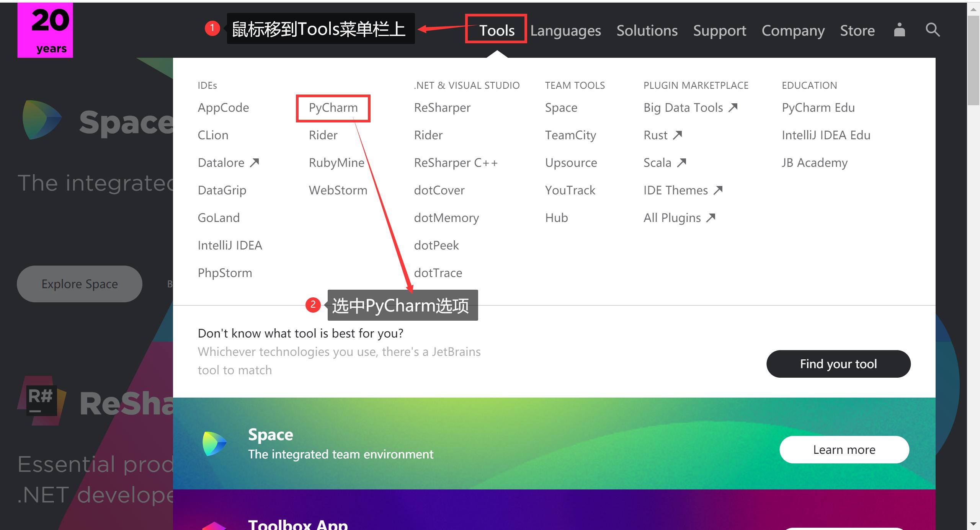Go to the Store menu item
The image size is (980, 530).
(x=857, y=30)
